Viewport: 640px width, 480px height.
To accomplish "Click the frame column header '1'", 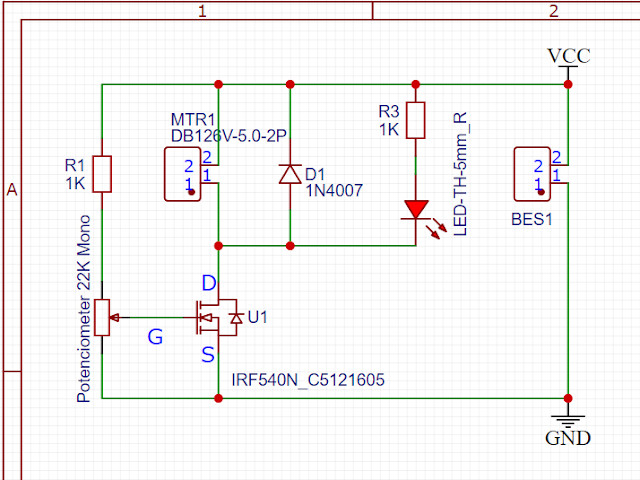I will tap(202, 11).
